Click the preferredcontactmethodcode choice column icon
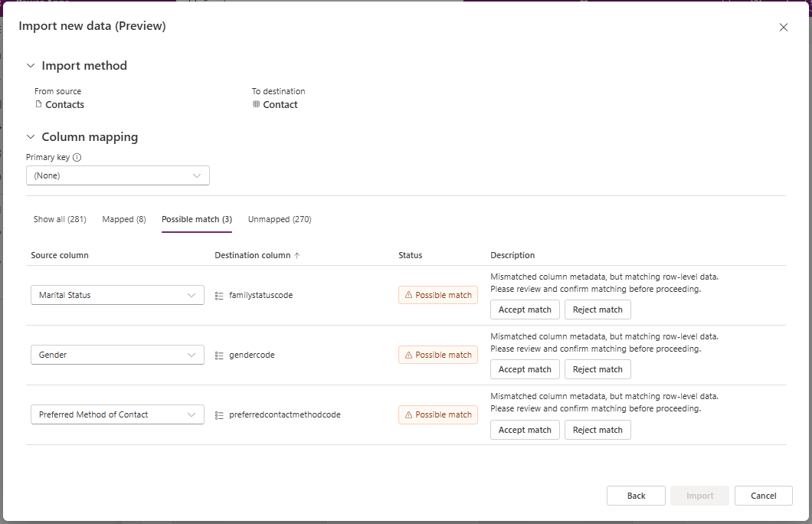 (219, 415)
